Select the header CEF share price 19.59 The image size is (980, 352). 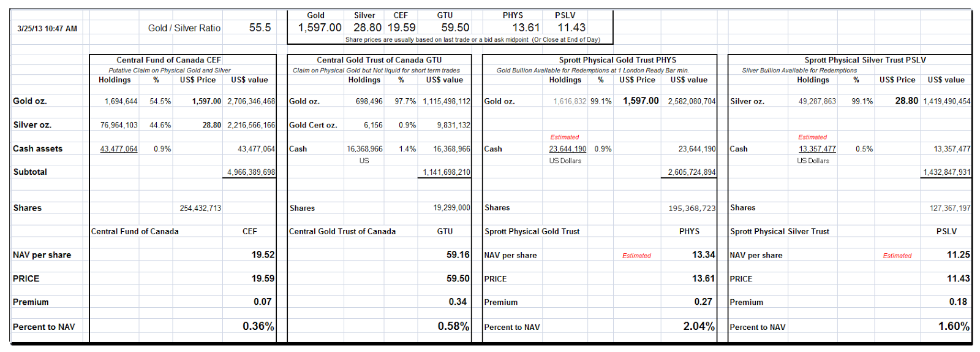[402, 28]
